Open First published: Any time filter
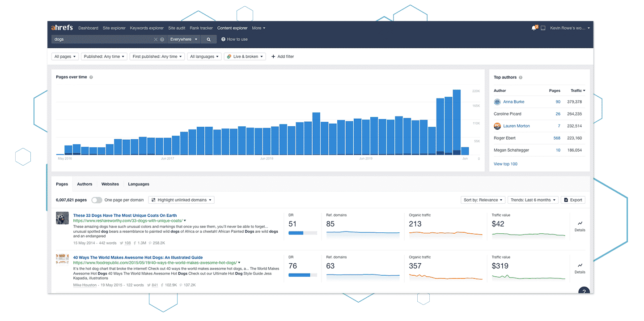Image resolution: width=644 pixels, height=321 pixels. pyautogui.click(x=157, y=56)
